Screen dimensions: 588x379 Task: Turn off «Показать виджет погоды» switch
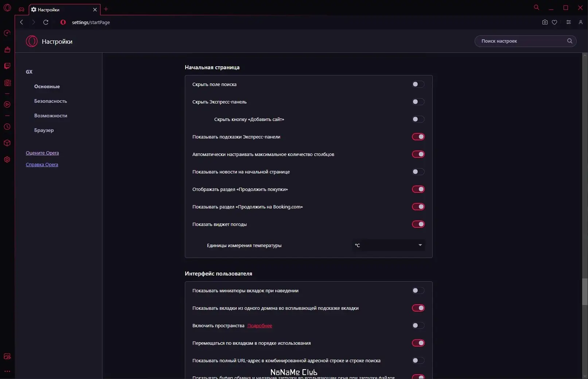click(x=418, y=224)
